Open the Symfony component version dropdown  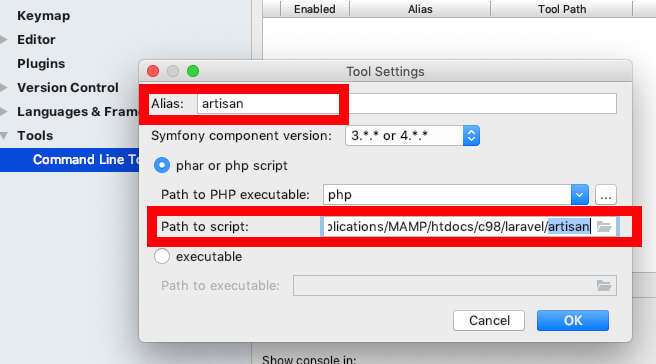pyautogui.click(x=412, y=136)
